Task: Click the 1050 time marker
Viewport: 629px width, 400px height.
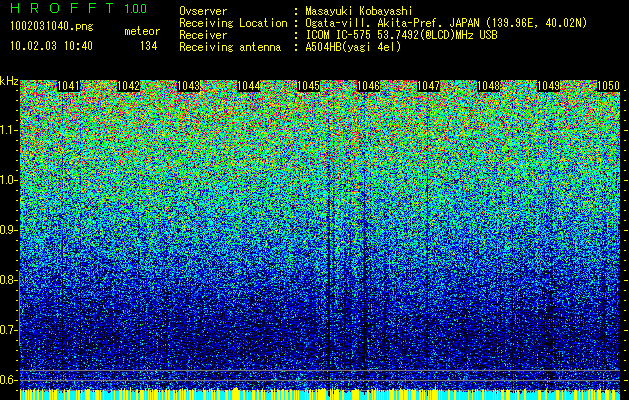Action: 609,86
